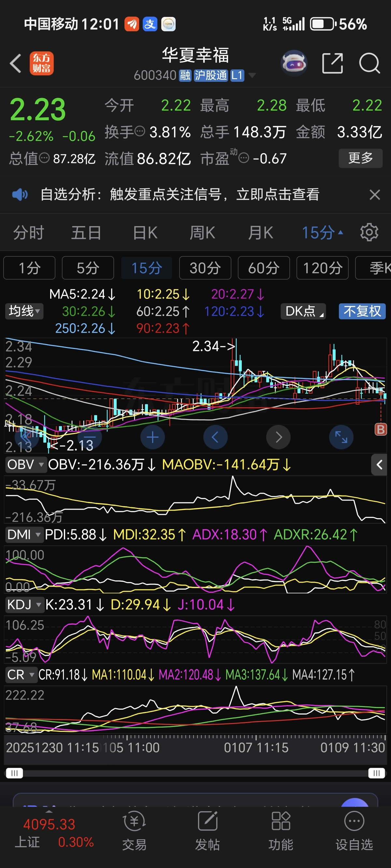This screenshot has width=391, height=868.
Task: Select 60分 period option
Action: (264, 268)
